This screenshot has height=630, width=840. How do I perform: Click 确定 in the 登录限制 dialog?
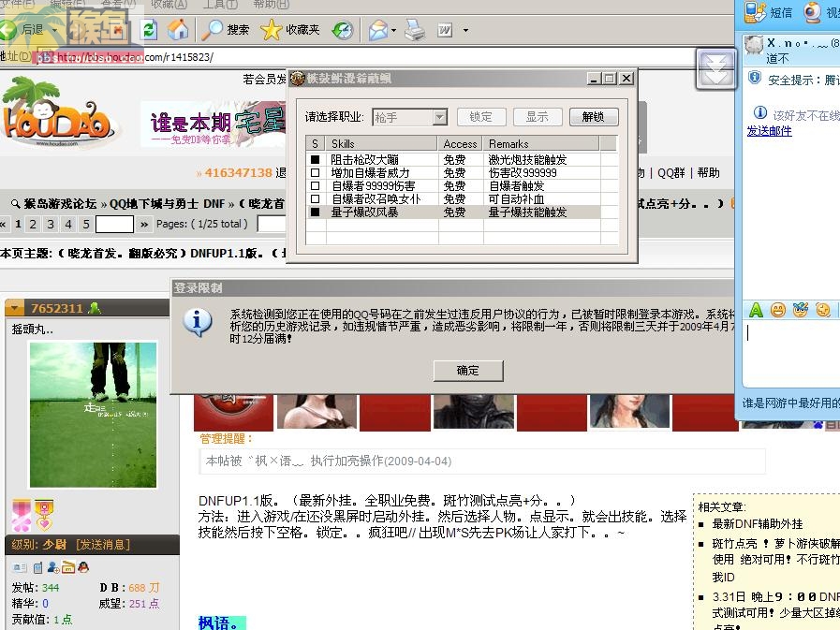[x=468, y=371]
